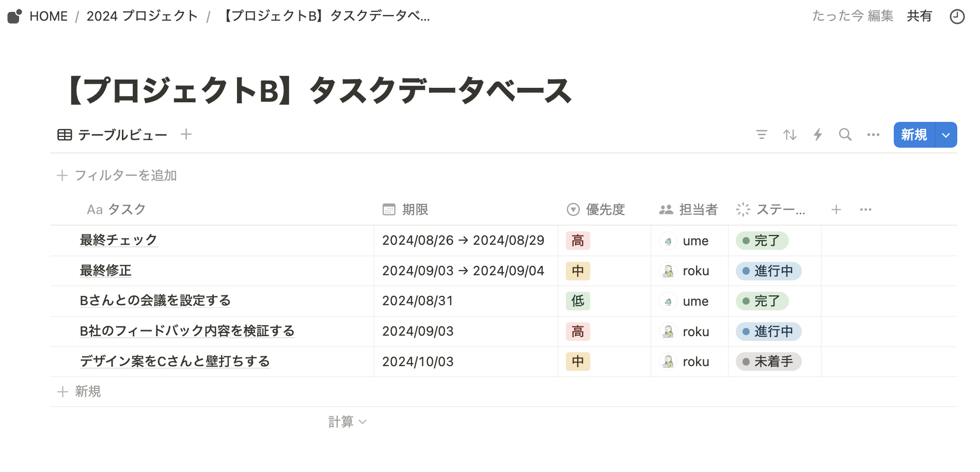Image resolution: width=980 pixels, height=472 pixels.
Task: Click the date 2024/09/03 → 2024/09/04
Action: pyautogui.click(x=463, y=271)
